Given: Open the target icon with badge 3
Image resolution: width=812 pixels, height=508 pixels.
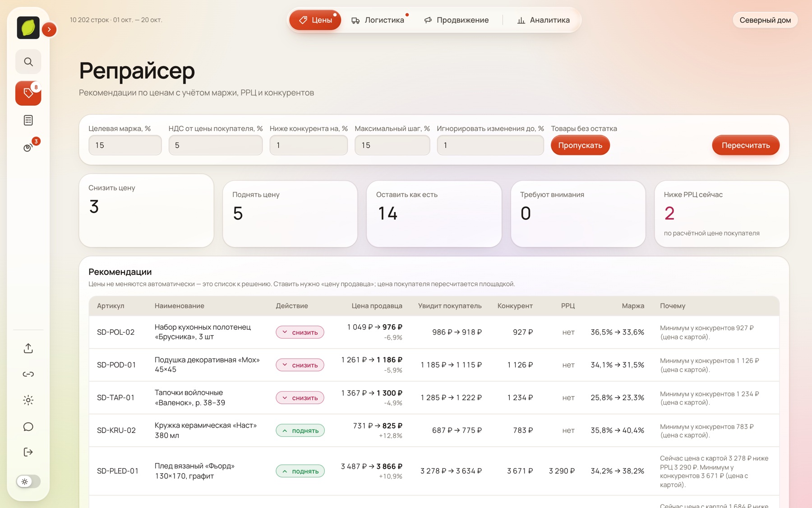Looking at the screenshot, I should tap(28, 147).
